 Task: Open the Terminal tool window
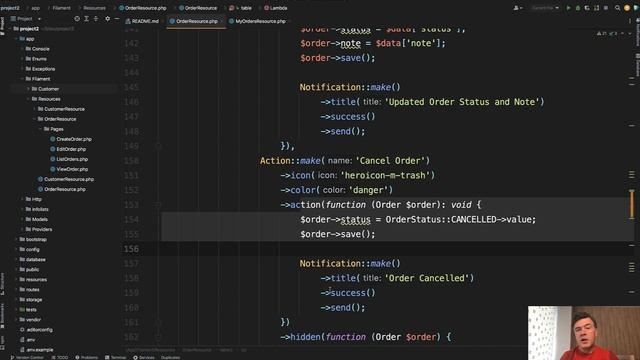pos(116,357)
